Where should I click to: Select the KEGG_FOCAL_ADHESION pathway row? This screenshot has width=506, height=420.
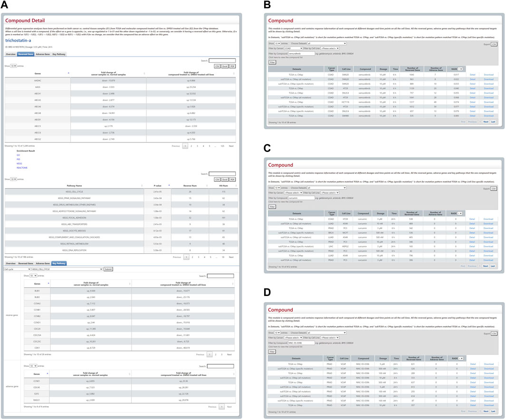tap(121, 218)
